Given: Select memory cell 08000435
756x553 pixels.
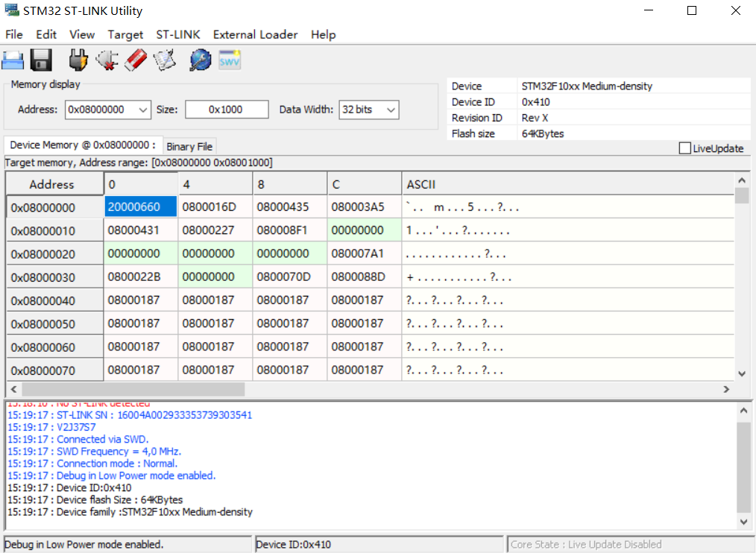Looking at the screenshot, I should pyautogui.click(x=289, y=207).
